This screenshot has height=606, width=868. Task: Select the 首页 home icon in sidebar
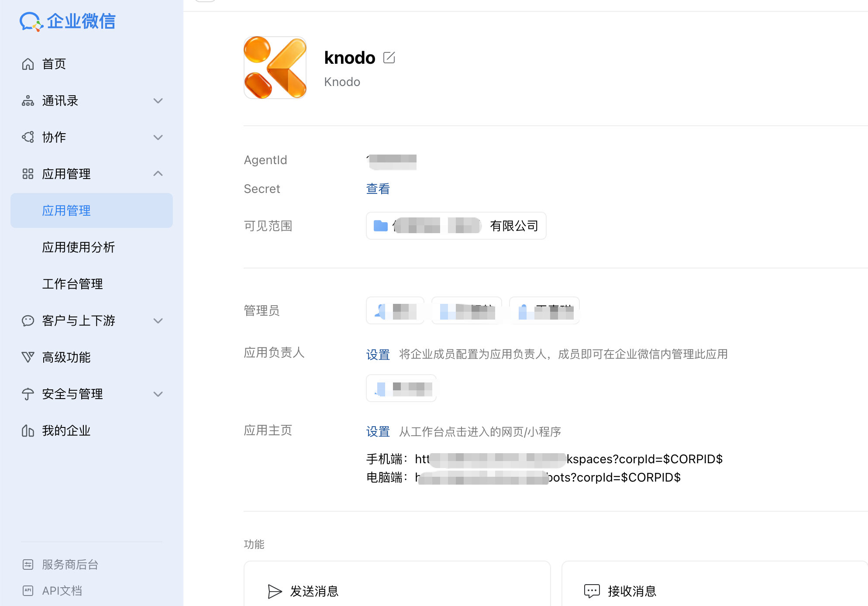point(28,64)
